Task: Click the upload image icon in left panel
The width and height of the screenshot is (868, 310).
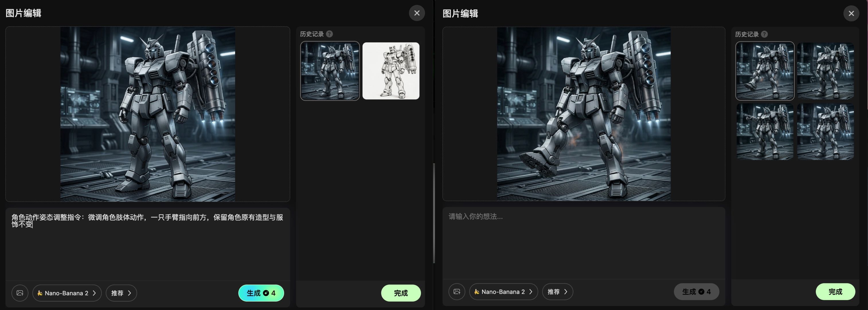Action: [20, 293]
